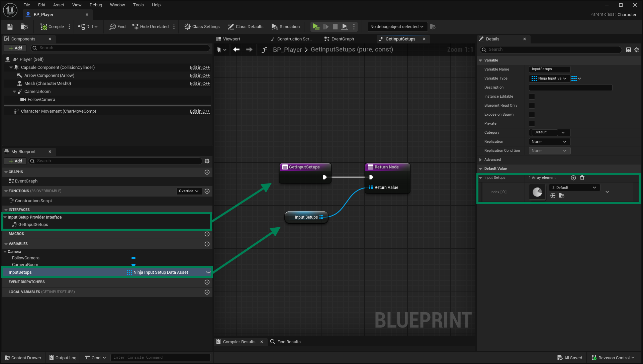
Task: Click the Browse to asset icon in the toolbar
Action: click(x=24, y=27)
